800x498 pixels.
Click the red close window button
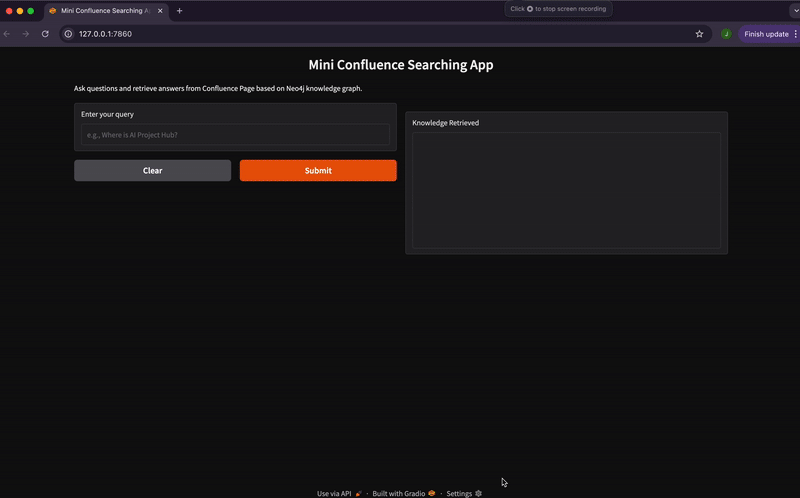(9, 11)
